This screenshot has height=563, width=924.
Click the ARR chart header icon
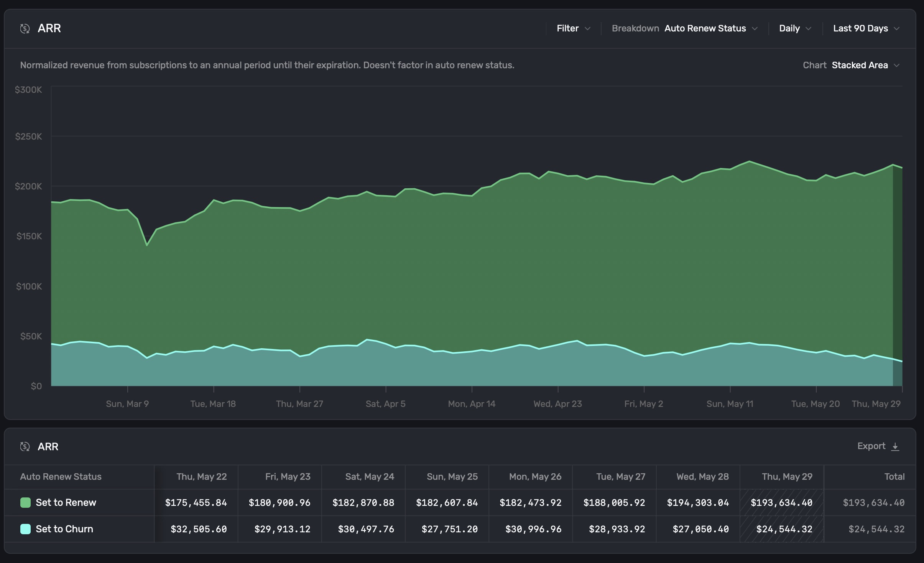(x=25, y=28)
